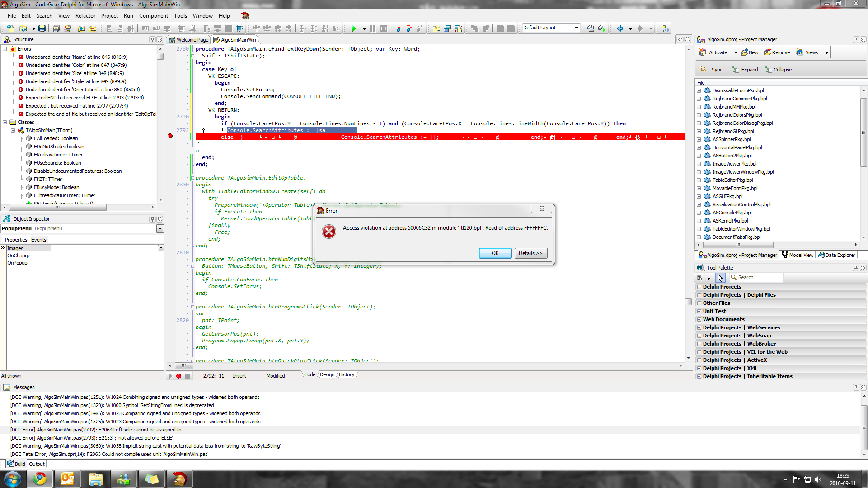Click Add File to Project icon

tap(81, 28)
